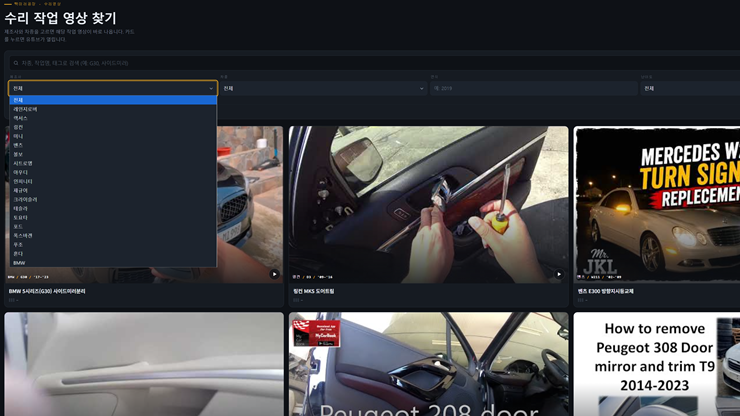Play button on BMW 5시리즈 video thumbnail

pyautogui.click(x=274, y=274)
